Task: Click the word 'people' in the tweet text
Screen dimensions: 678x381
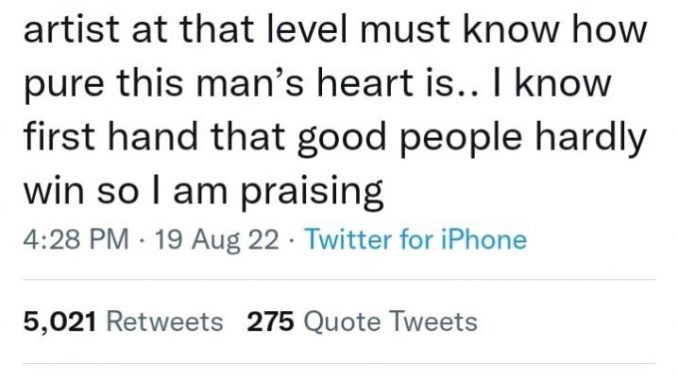Action: coord(461,137)
